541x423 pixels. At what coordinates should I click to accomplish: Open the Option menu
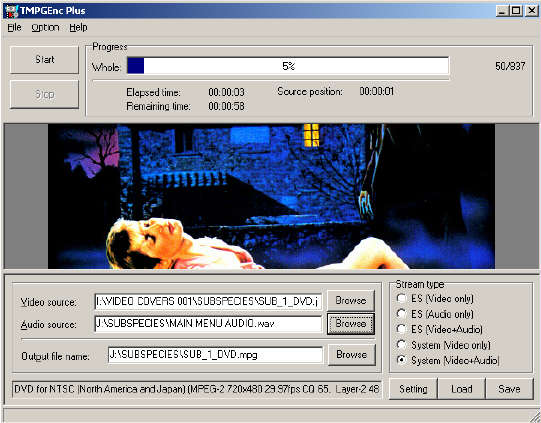point(45,27)
